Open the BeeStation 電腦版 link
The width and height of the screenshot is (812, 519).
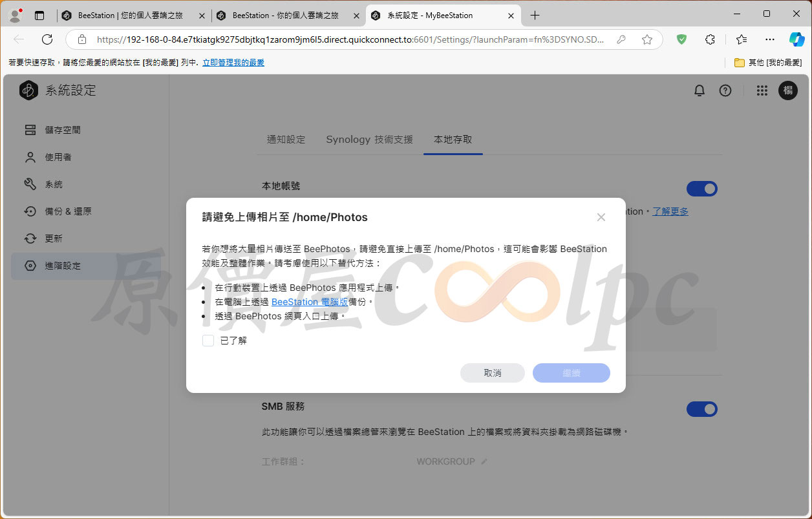(310, 302)
